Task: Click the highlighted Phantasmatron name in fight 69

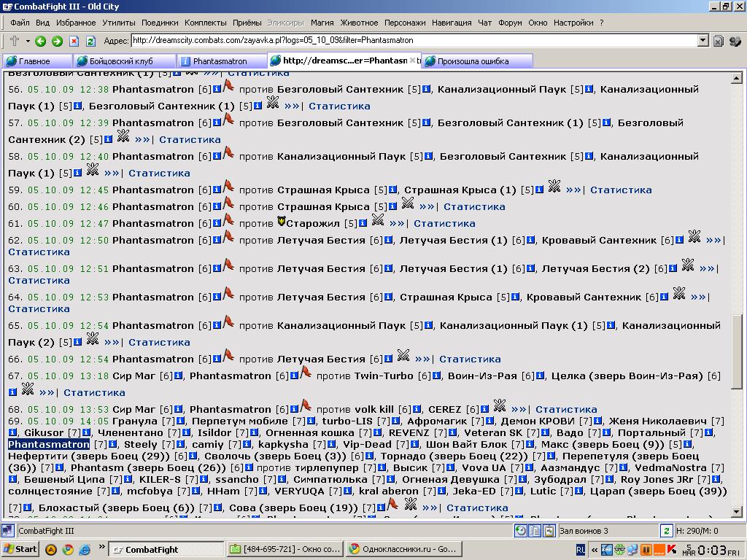Action: (x=49, y=445)
